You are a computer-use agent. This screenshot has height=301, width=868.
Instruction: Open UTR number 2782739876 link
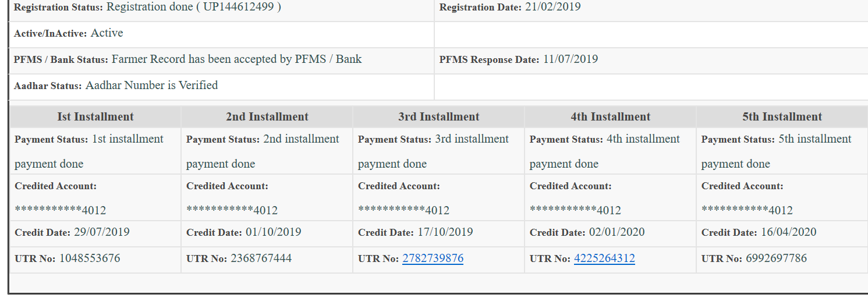pos(433,258)
